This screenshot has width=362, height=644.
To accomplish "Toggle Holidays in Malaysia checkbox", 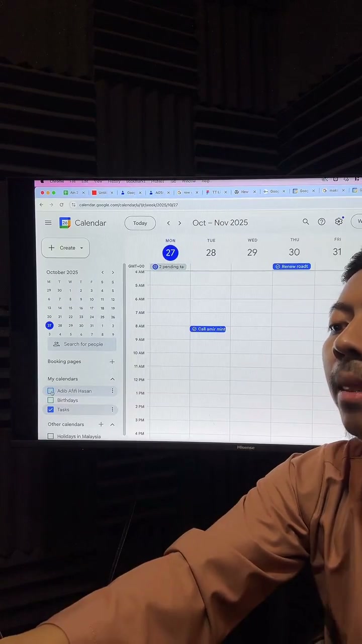I will pos(50,437).
